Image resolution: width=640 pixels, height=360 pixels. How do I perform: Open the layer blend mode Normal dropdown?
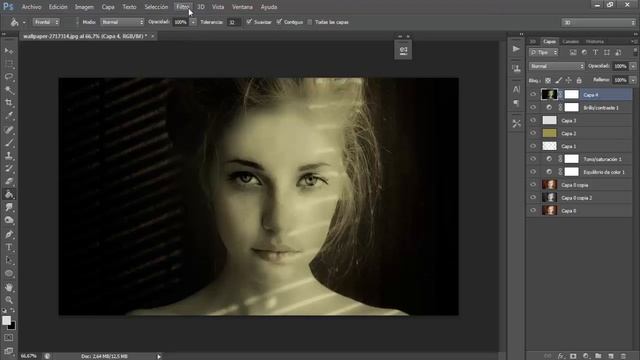click(557, 66)
